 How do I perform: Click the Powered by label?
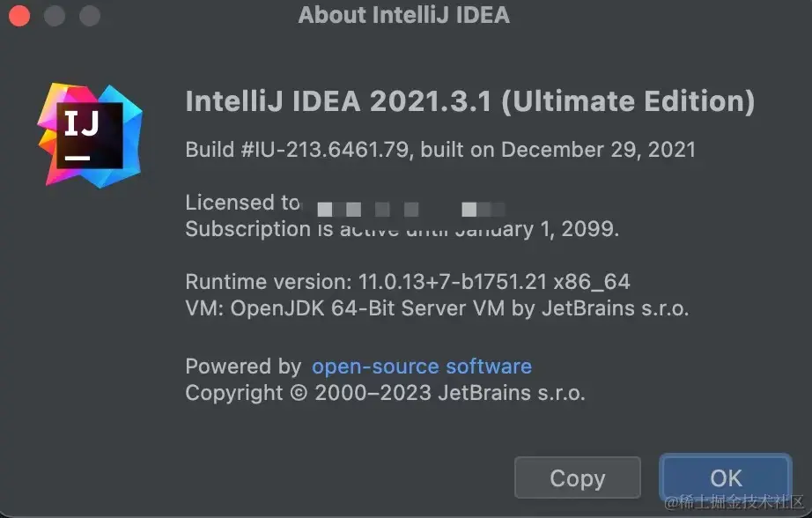point(243,366)
